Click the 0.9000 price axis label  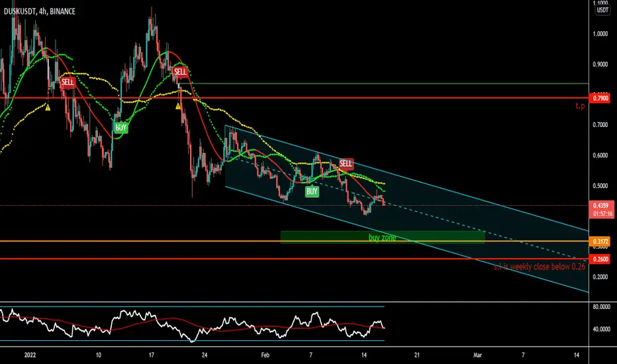coord(600,64)
